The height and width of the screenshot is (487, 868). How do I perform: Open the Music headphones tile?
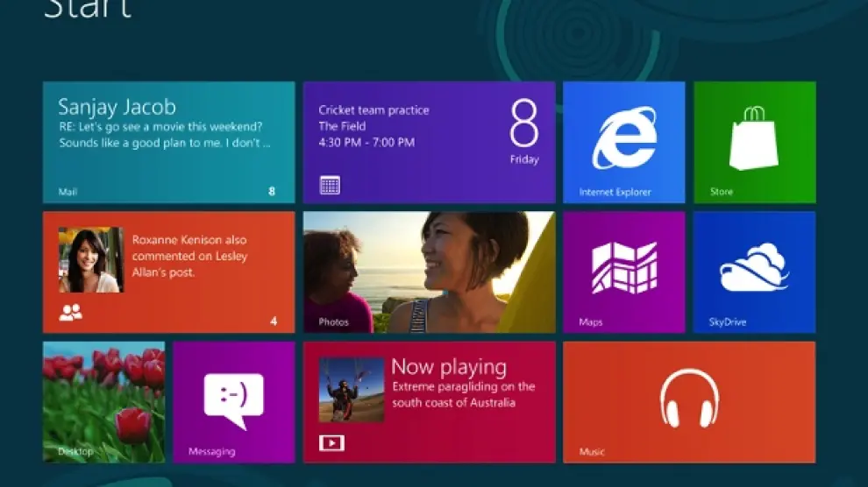pos(689,401)
